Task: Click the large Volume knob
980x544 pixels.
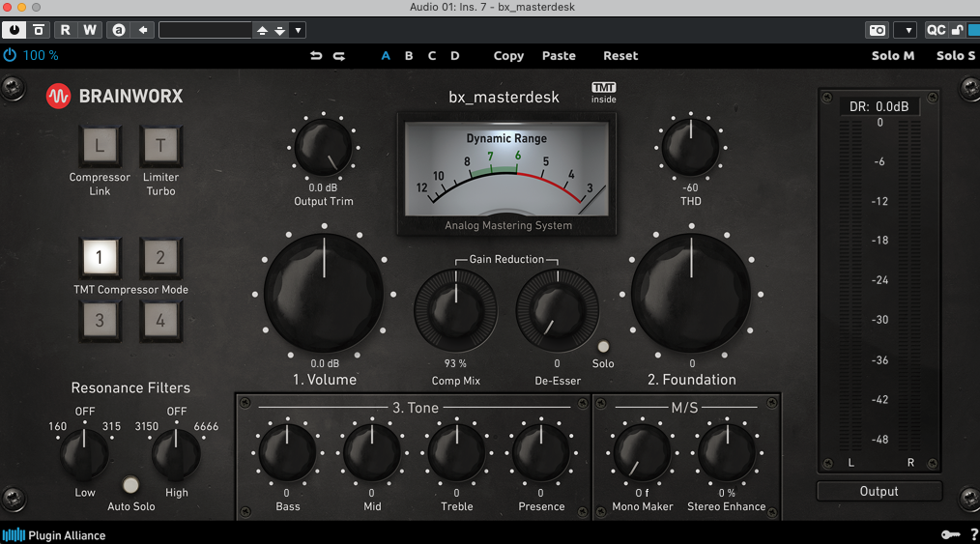Action: click(x=324, y=294)
